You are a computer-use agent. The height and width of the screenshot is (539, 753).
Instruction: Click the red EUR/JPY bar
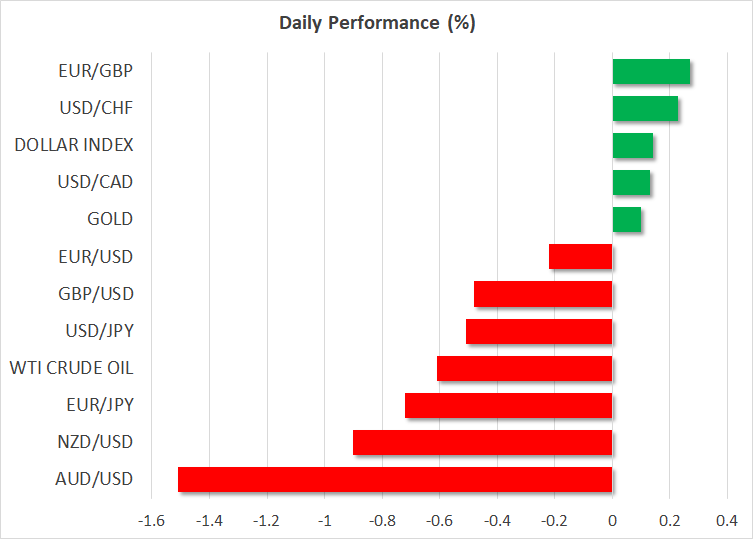(508, 405)
